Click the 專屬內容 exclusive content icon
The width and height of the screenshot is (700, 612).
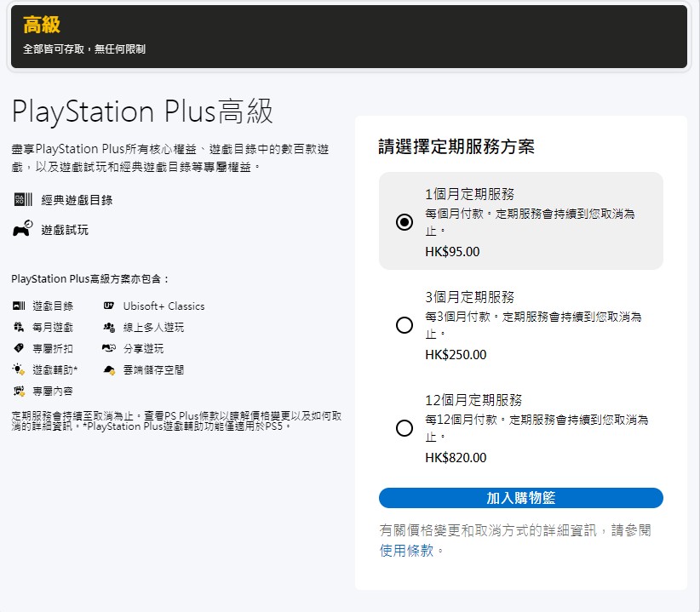tap(19, 391)
